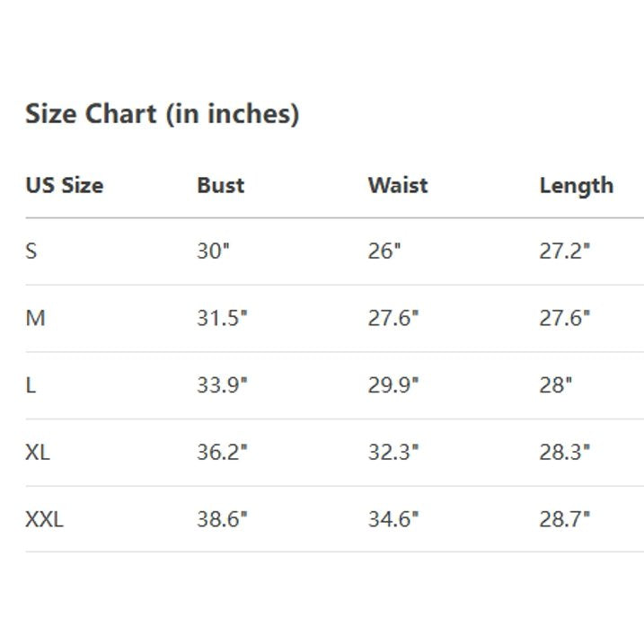Viewport: 644px width, 644px height.
Task: Click the 33.9" bust measurement
Action: coord(222,385)
